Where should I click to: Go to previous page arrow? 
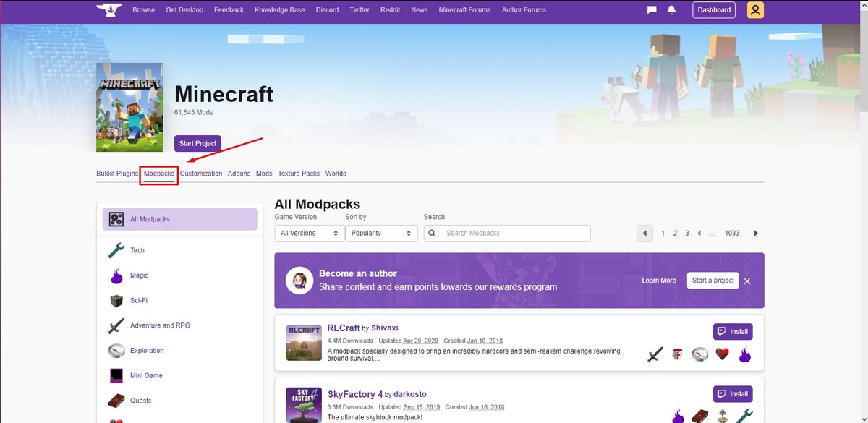tap(644, 233)
